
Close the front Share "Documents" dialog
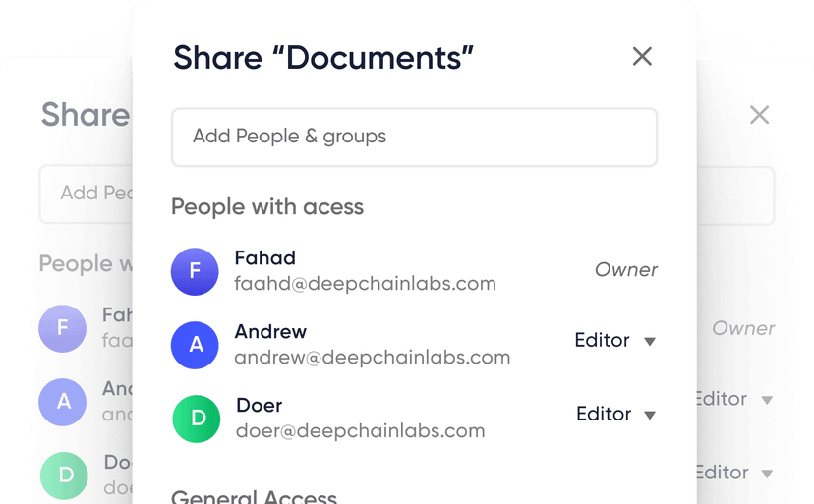[642, 56]
